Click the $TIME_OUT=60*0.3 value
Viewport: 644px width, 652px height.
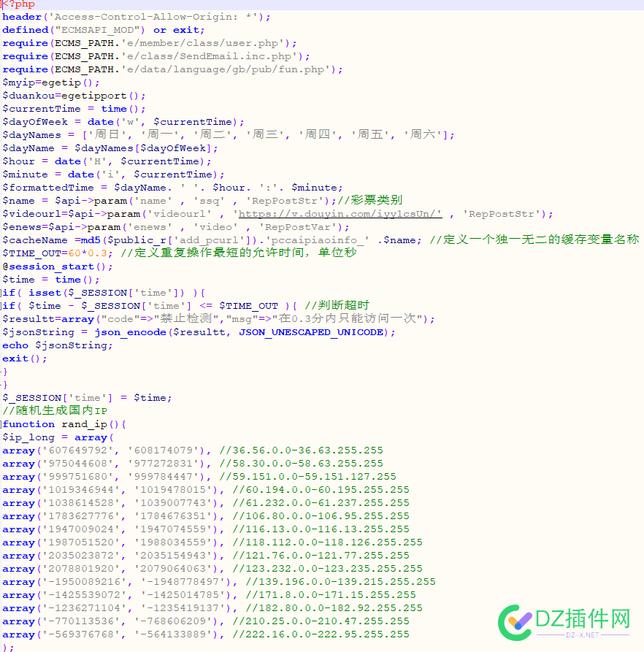(x=88, y=253)
